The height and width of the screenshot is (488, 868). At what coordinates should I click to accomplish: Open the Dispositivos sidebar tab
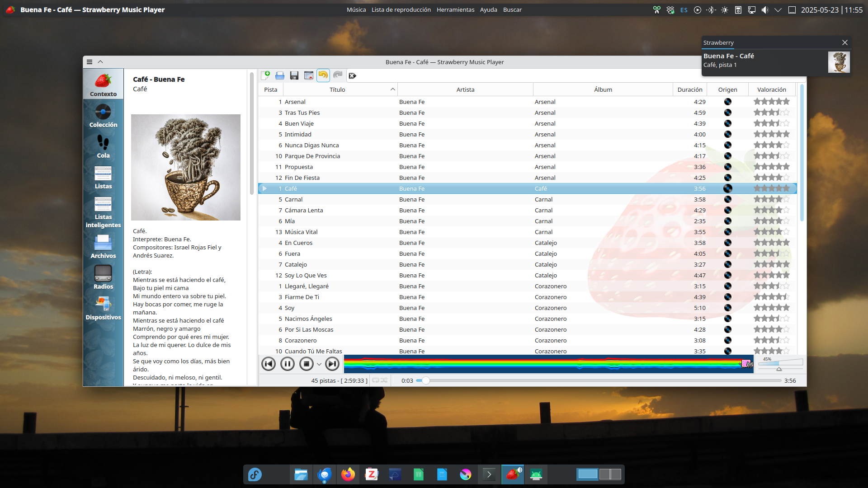(103, 308)
